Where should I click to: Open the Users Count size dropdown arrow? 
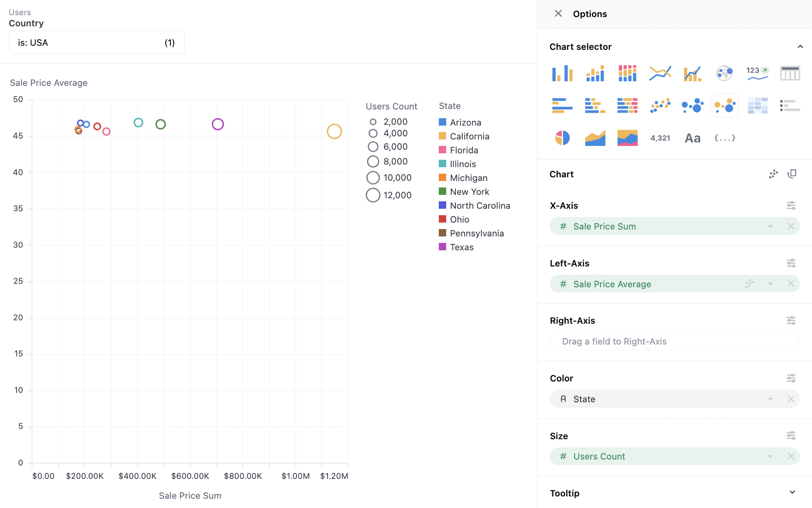[770, 456]
